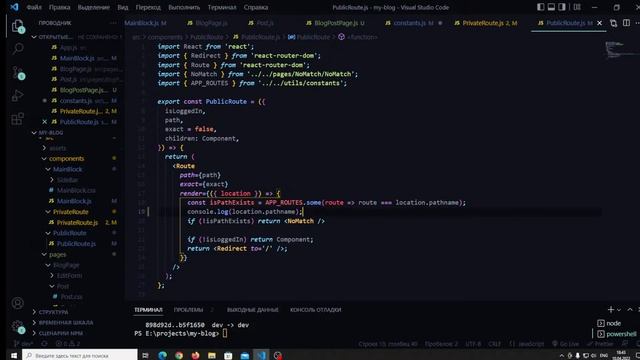Expand the СЦЕНАРИИ NPM section
Screen dimensions: 640x360
[34, 333]
